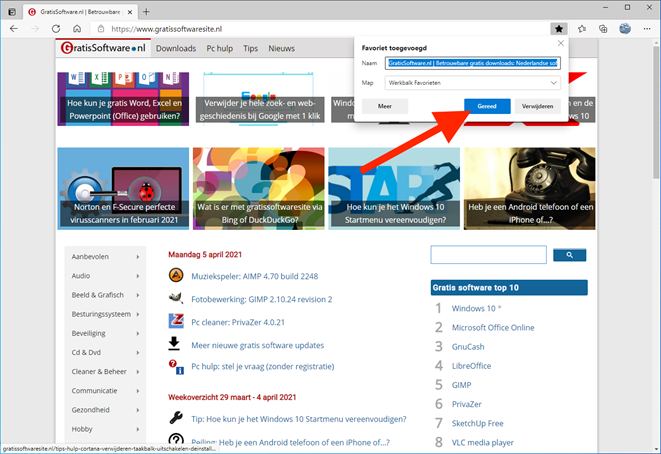Open the Edge settings ellipsis menu
Viewport: 661px width, 454px height.
(x=647, y=29)
